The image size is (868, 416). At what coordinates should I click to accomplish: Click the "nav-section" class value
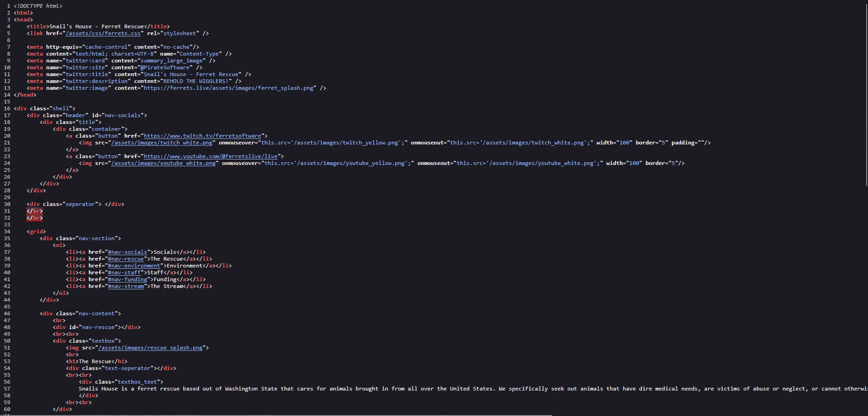coord(97,238)
